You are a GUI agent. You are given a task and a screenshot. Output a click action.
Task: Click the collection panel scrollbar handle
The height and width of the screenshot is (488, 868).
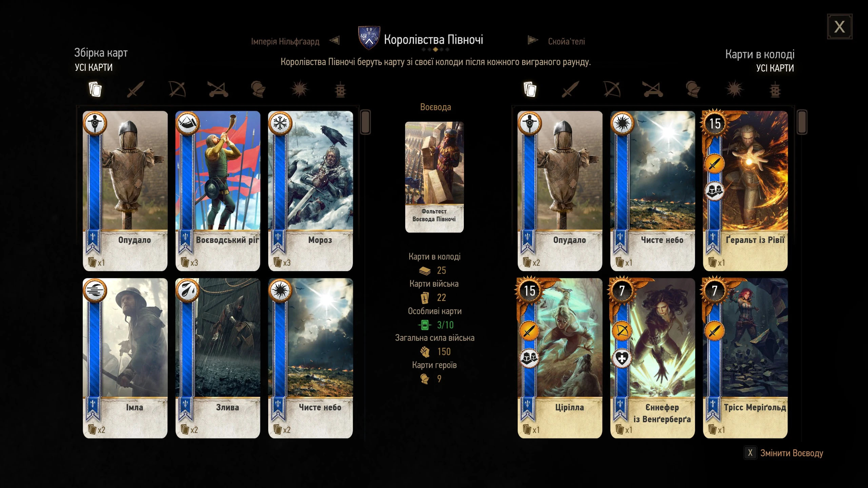pos(365,122)
